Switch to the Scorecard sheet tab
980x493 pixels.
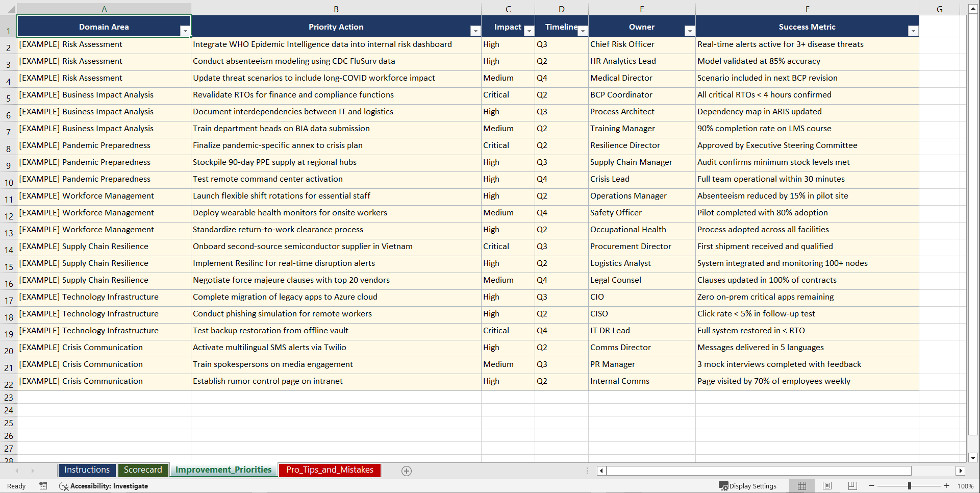click(143, 470)
